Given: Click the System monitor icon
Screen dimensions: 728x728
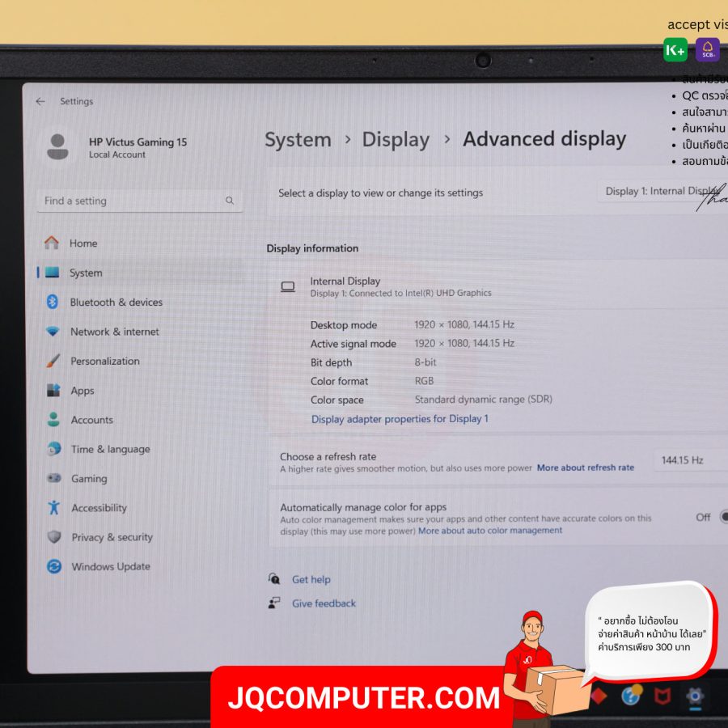Looking at the screenshot, I should [x=52, y=272].
